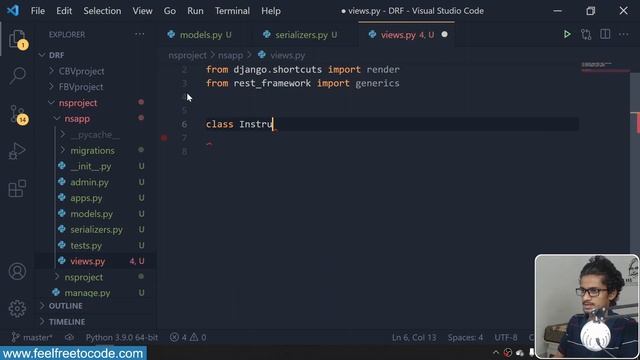This screenshot has height=360, width=640.
Task: Open Run and Debug view
Action: click(17, 151)
